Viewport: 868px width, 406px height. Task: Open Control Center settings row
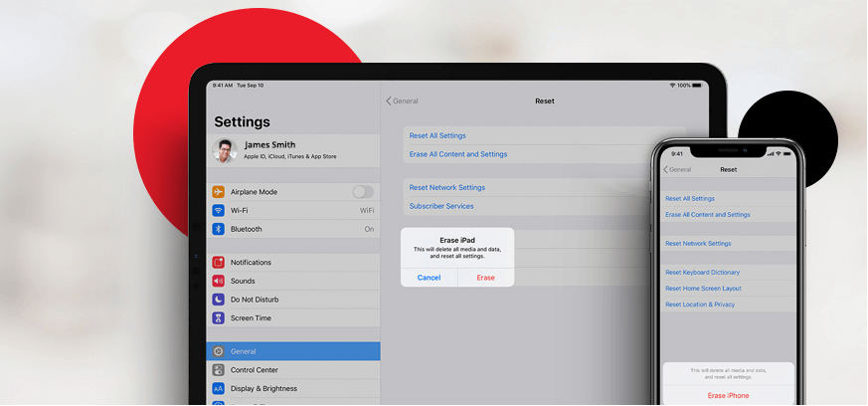[x=293, y=370]
